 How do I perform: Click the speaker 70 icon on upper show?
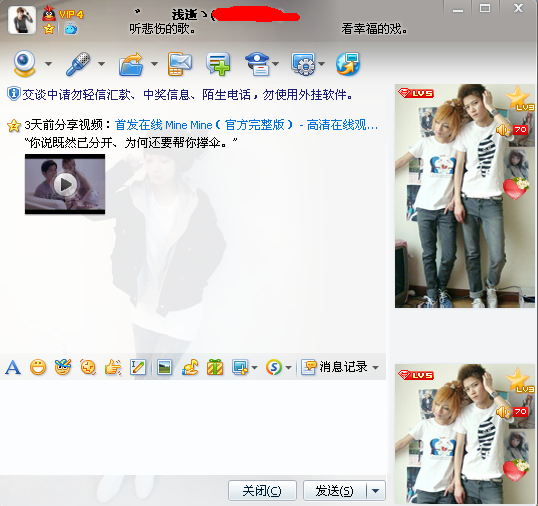[512, 130]
